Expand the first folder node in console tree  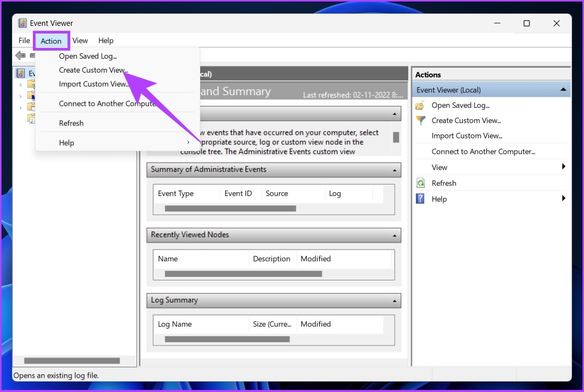(21, 84)
